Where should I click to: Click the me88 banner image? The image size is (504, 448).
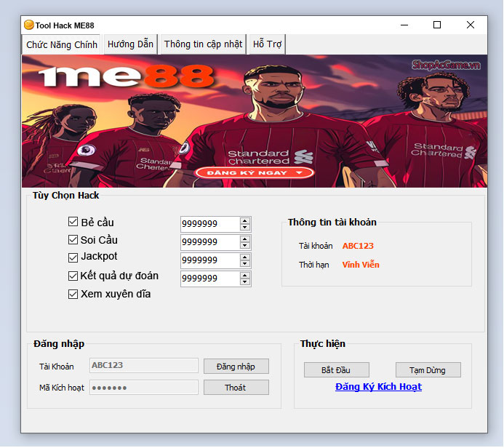255,121
